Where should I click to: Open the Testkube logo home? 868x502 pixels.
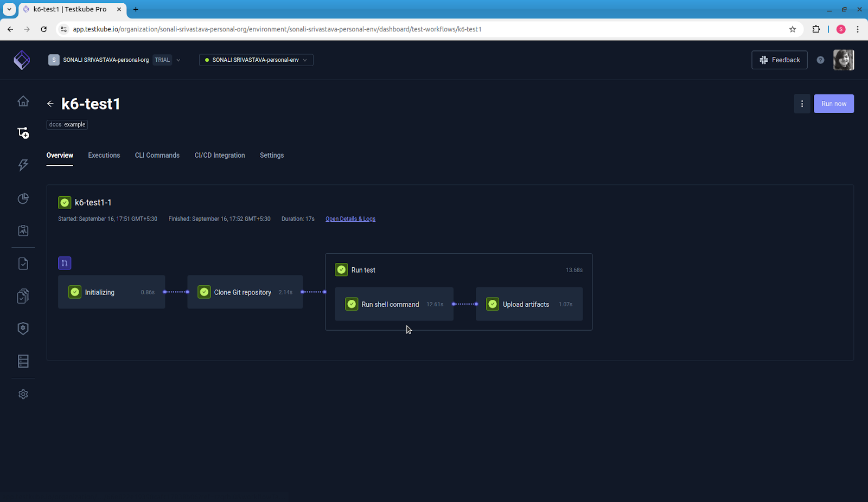(x=22, y=60)
